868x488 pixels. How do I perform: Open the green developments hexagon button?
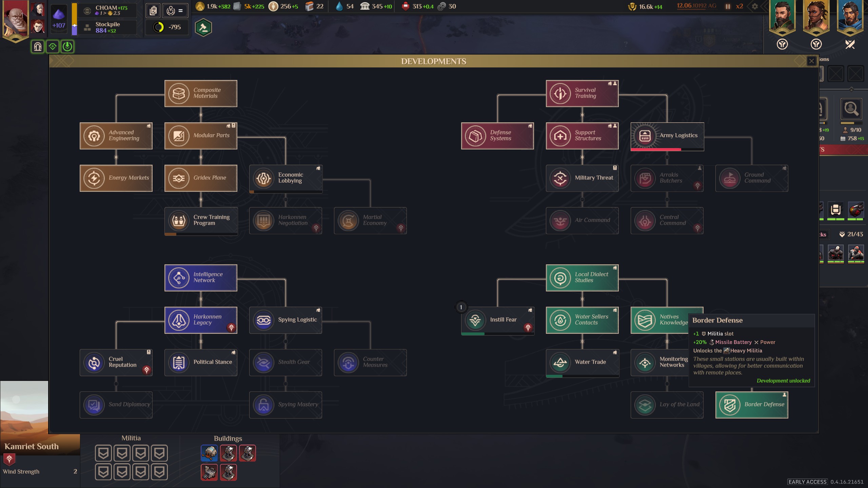coord(203,28)
